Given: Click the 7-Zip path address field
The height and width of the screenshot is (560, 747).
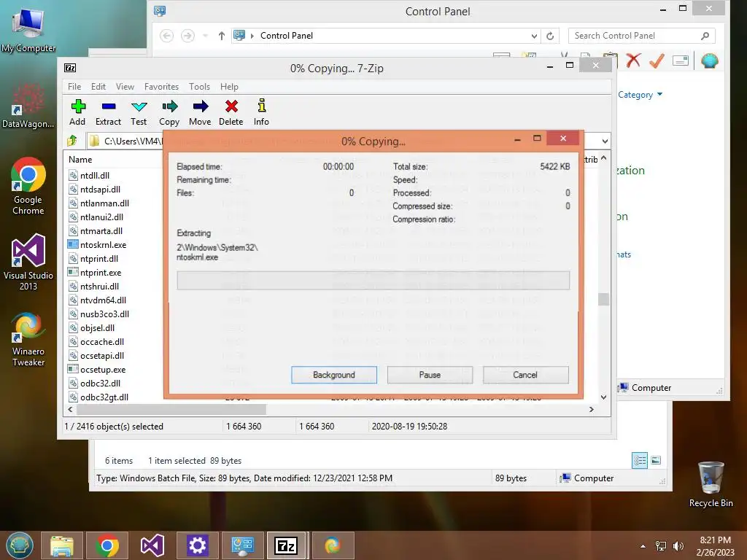Looking at the screenshot, I should tap(125, 141).
